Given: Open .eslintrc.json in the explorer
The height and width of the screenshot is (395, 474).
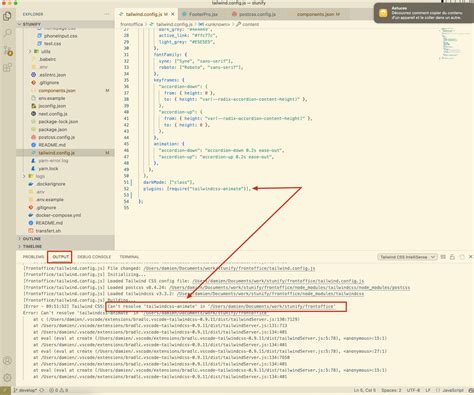Looking at the screenshot, I should point(52,75).
